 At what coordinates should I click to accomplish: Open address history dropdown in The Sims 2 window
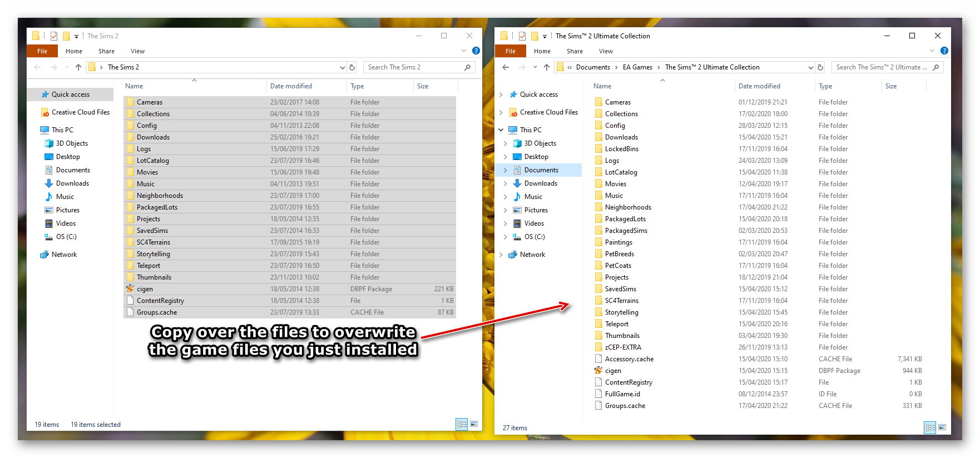[342, 67]
